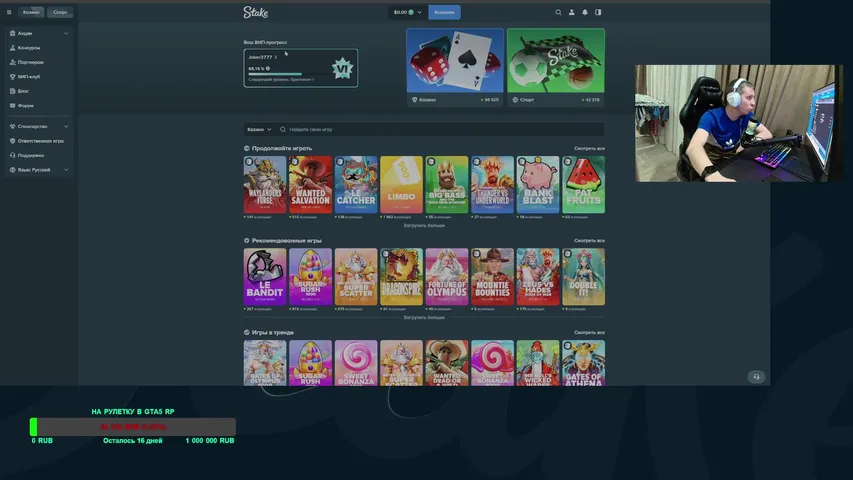Open the user profile icon
The width and height of the screenshot is (853, 480).
[572, 12]
